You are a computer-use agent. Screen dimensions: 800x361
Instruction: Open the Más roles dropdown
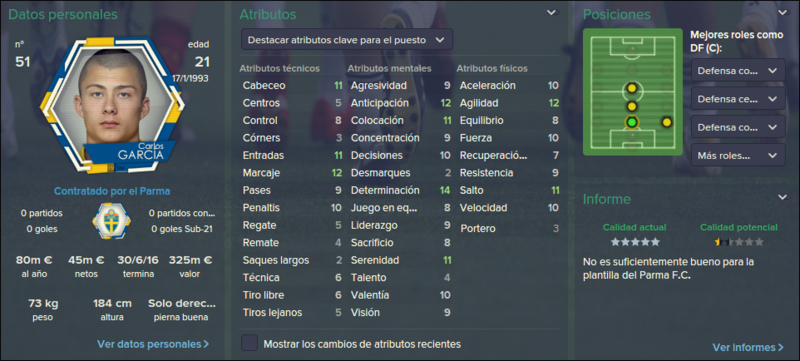pos(738,154)
